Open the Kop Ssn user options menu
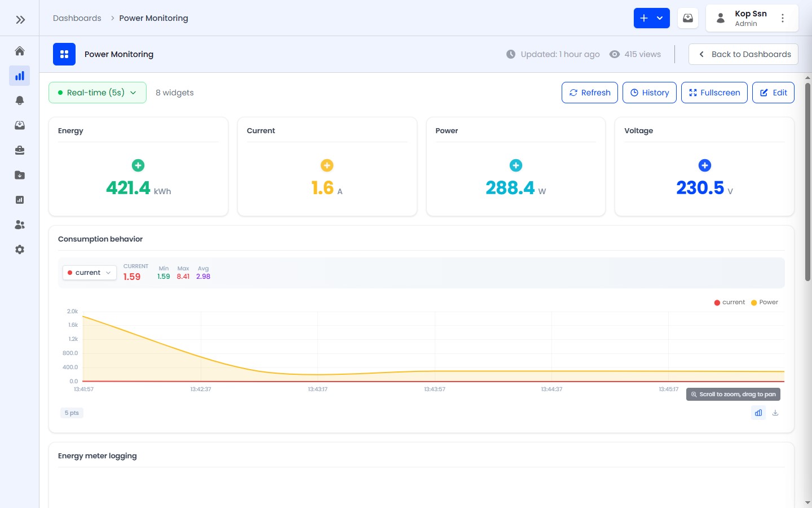 pyautogui.click(x=783, y=18)
